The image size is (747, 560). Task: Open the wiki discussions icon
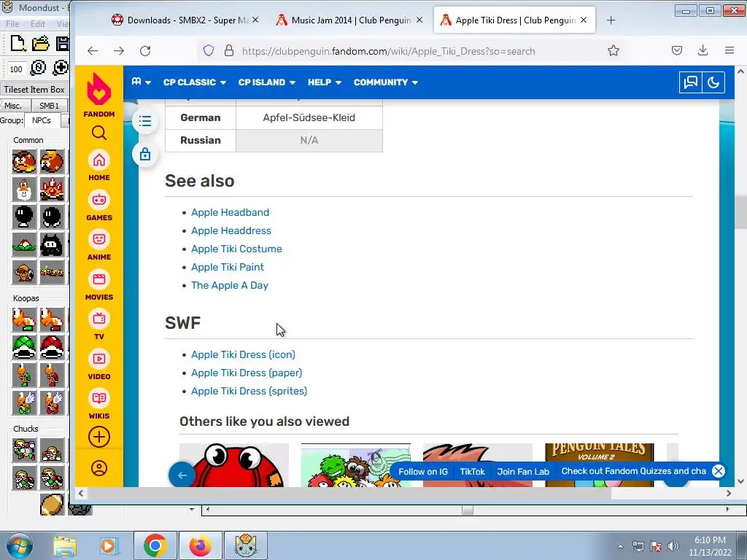point(690,82)
